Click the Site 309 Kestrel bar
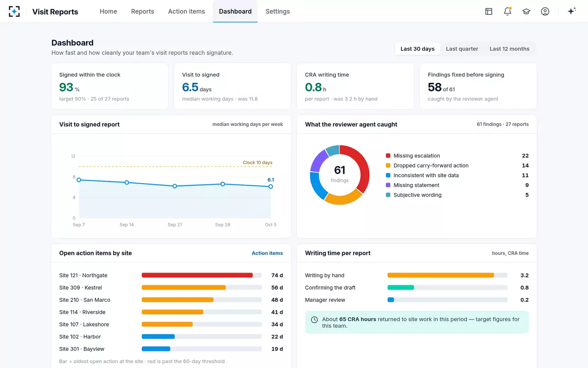 coord(184,287)
